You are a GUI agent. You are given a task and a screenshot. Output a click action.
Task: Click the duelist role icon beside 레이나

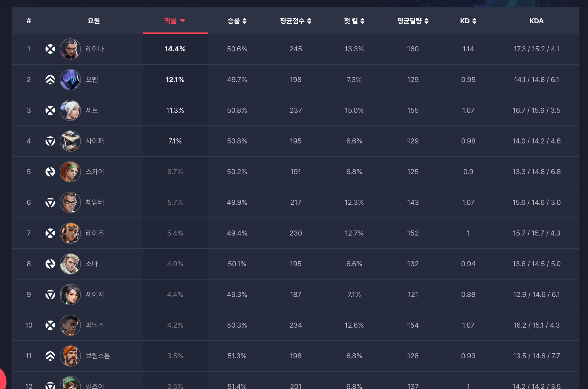50,49
